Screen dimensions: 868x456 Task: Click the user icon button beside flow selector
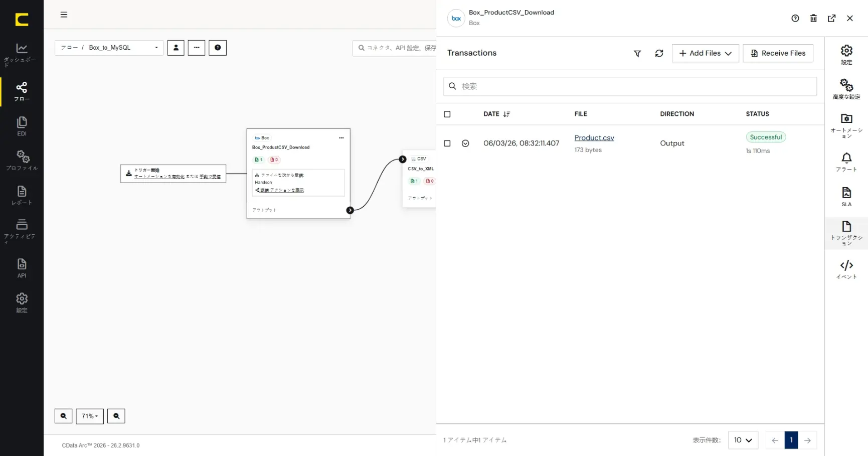176,48
